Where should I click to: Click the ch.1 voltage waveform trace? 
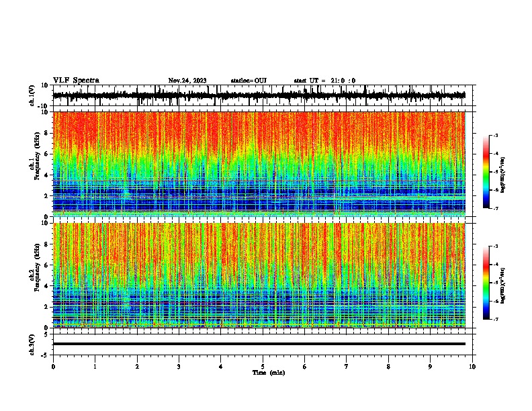click(259, 95)
